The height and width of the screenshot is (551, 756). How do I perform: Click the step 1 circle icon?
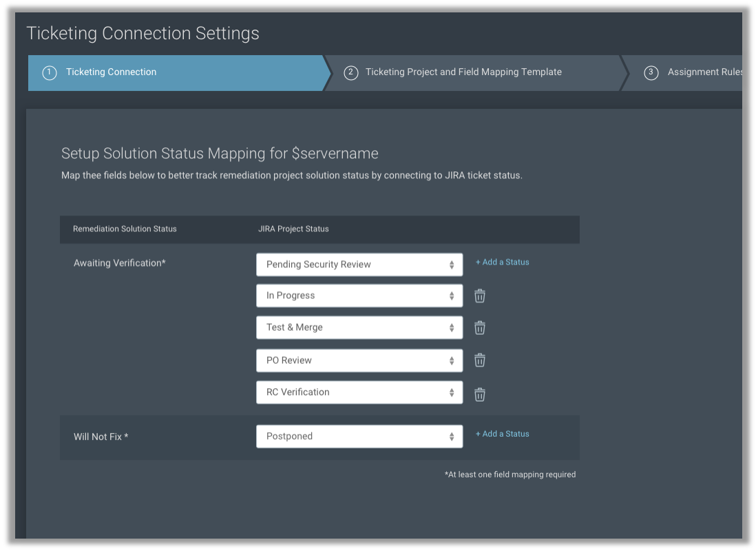point(50,73)
